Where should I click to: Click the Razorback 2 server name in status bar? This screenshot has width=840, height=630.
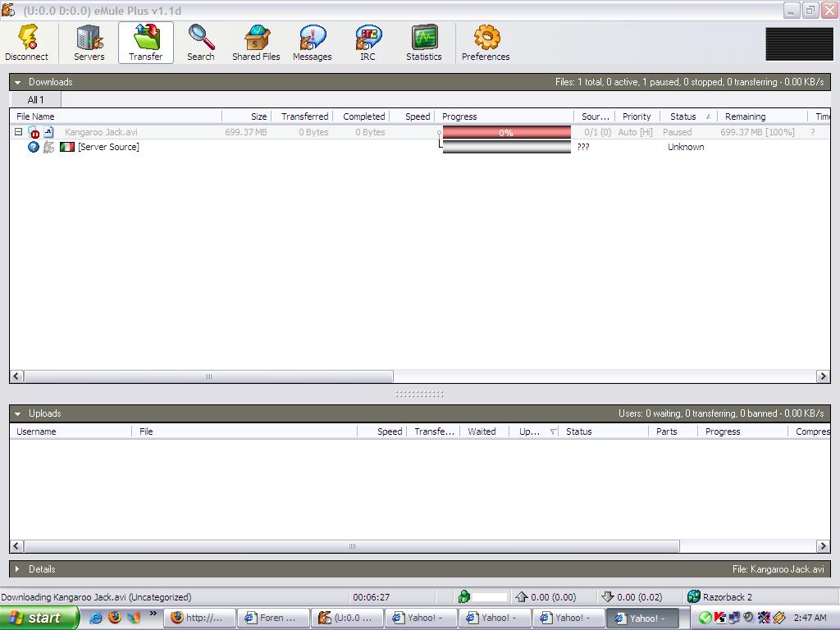click(x=728, y=596)
